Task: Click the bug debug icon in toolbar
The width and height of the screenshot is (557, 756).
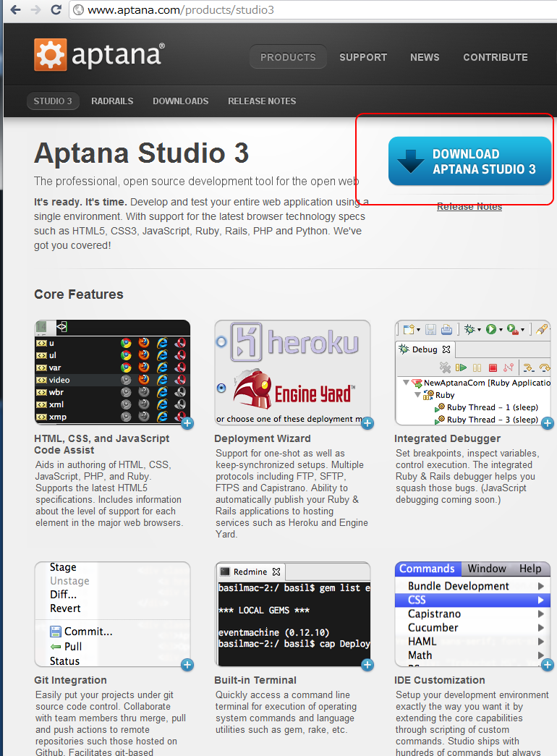Action: [x=469, y=329]
